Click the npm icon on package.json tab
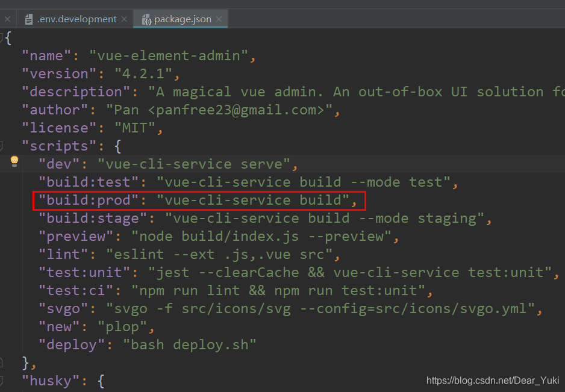This screenshot has height=392, width=565. pos(146,19)
